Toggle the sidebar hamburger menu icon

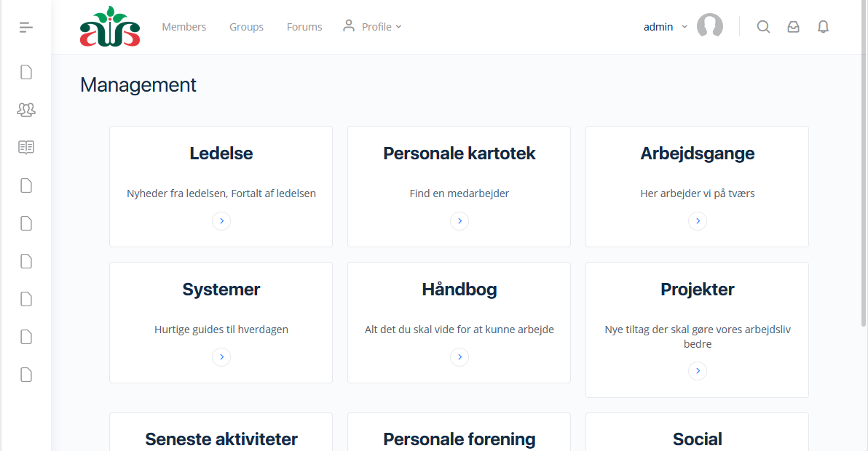click(26, 28)
